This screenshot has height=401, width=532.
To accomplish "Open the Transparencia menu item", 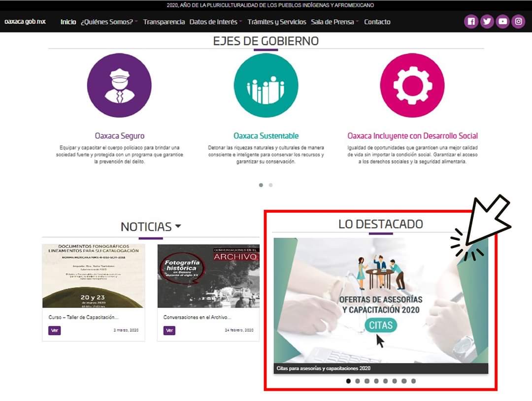I will tap(164, 22).
